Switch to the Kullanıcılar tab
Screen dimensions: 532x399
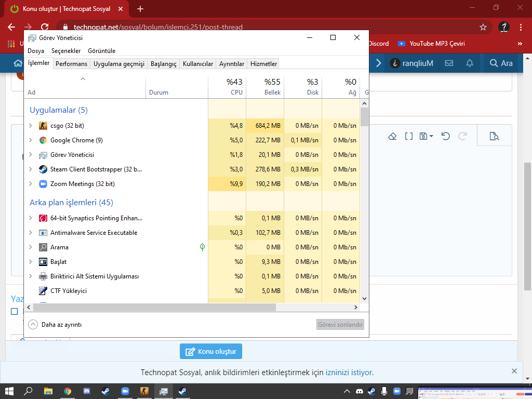pos(198,64)
